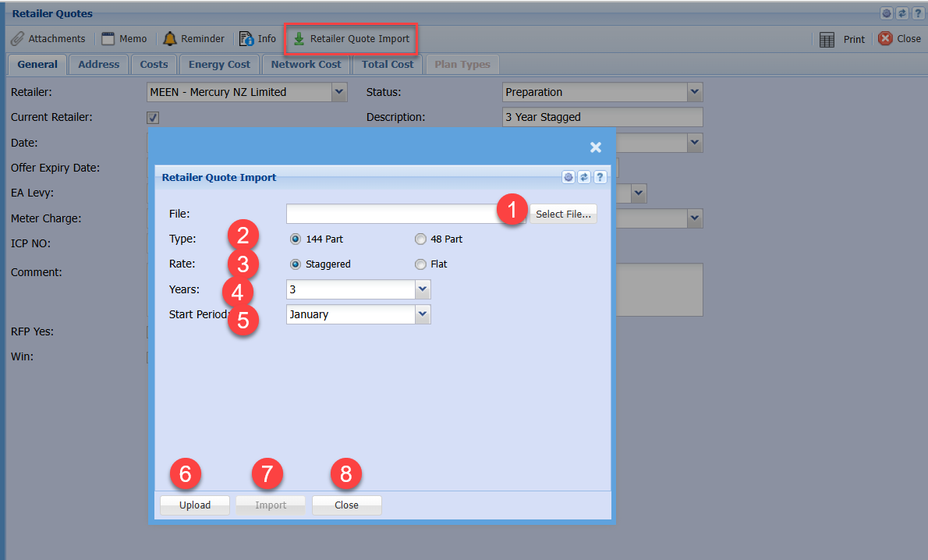Click the Select File... button
This screenshot has height=560, width=928.
pos(563,214)
